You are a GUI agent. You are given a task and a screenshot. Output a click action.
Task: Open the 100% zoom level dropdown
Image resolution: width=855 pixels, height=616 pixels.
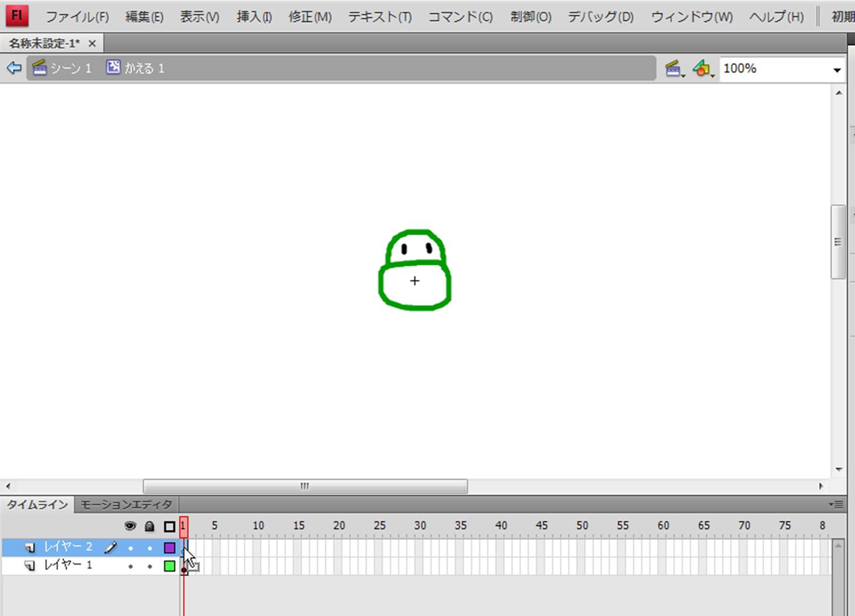[836, 70]
